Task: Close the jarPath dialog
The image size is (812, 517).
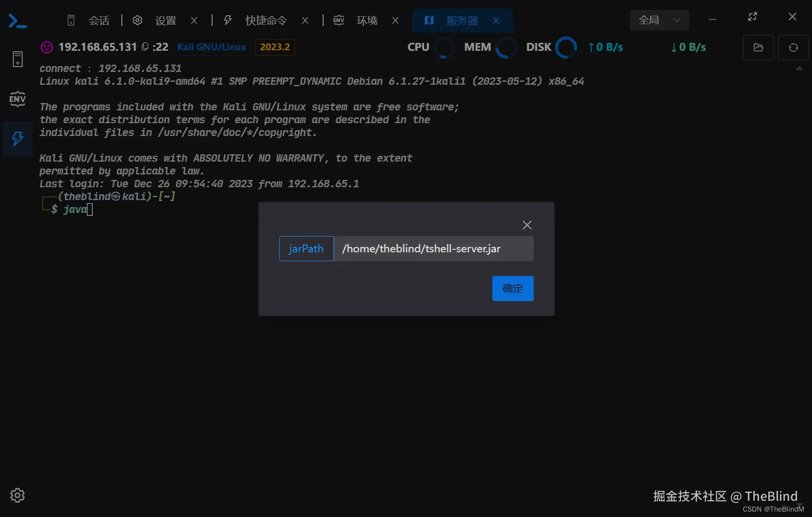Action: tap(527, 225)
